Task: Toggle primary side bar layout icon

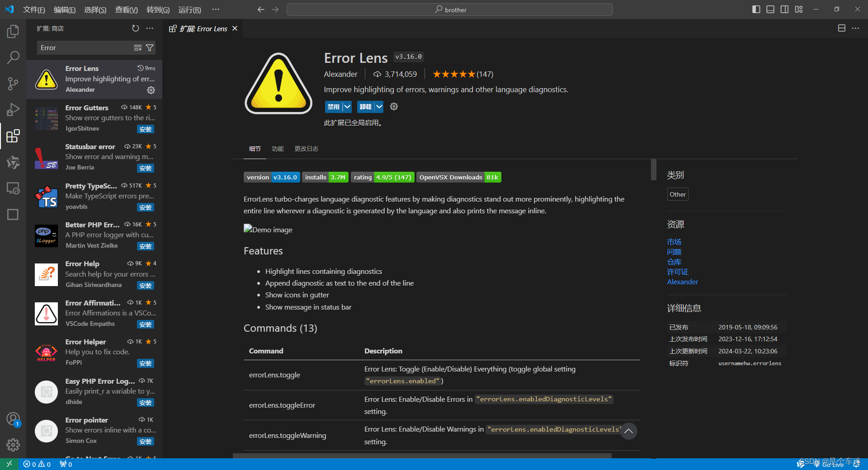Action: point(756,9)
